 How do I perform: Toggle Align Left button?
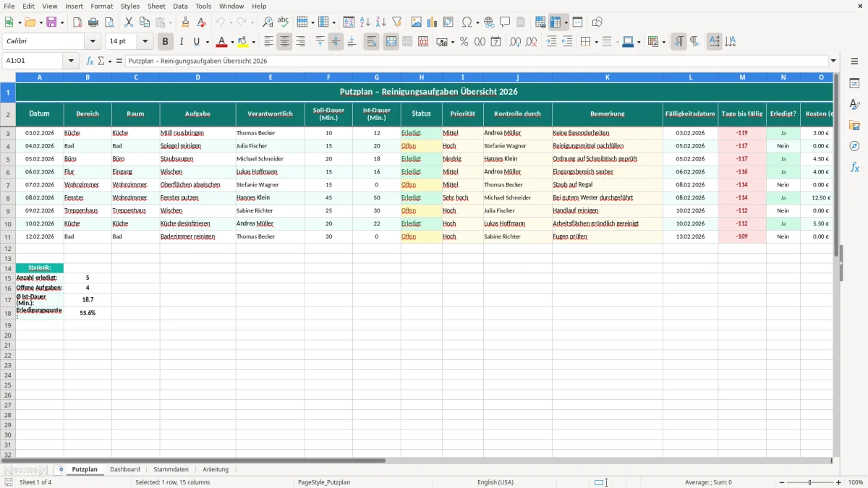click(x=268, y=42)
